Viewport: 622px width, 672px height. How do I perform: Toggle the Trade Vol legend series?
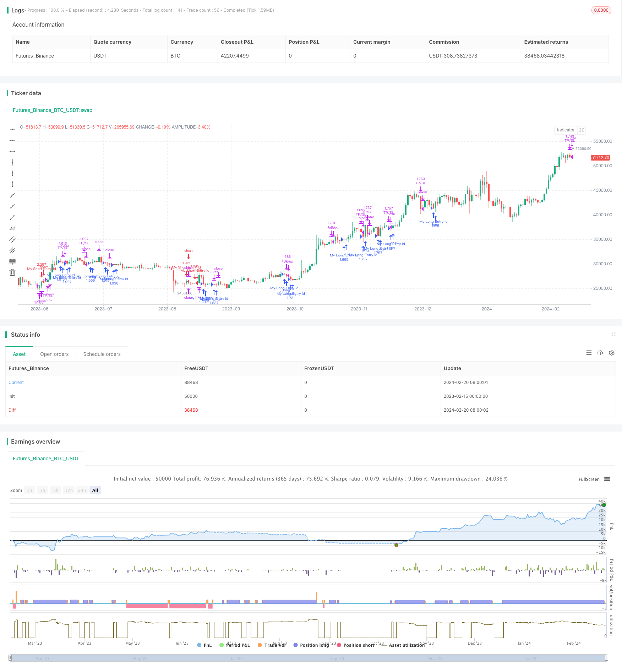click(272, 645)
